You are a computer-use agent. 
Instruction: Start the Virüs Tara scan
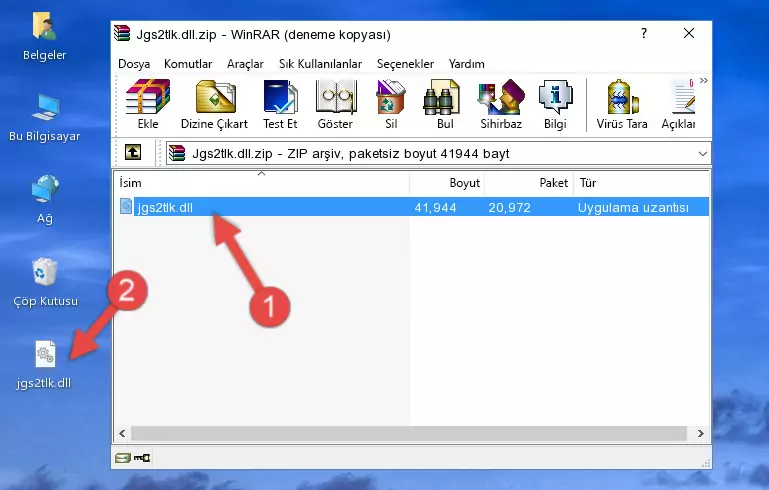tap(622, 104)
